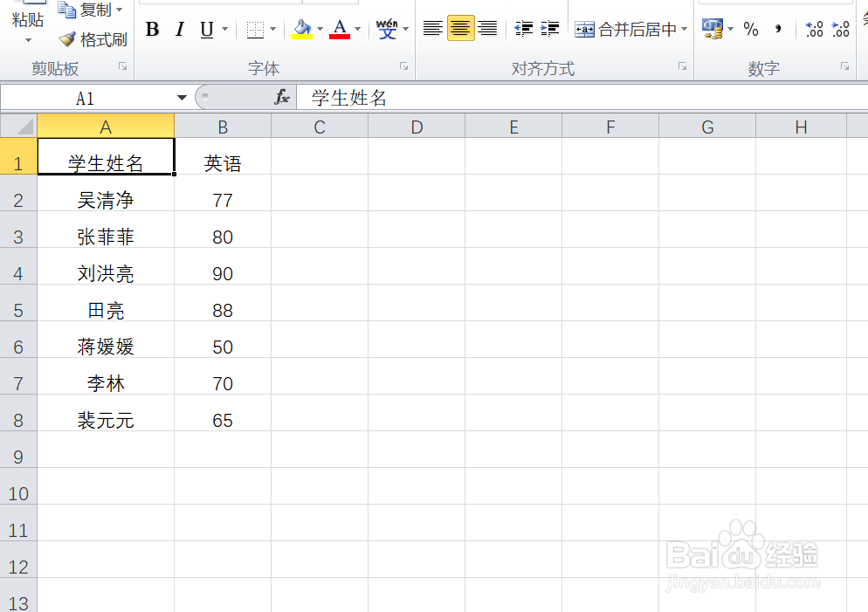This screenshot has height=612, width=868.
Task: Click the accounting number format icon
Action: coord(714,29)
